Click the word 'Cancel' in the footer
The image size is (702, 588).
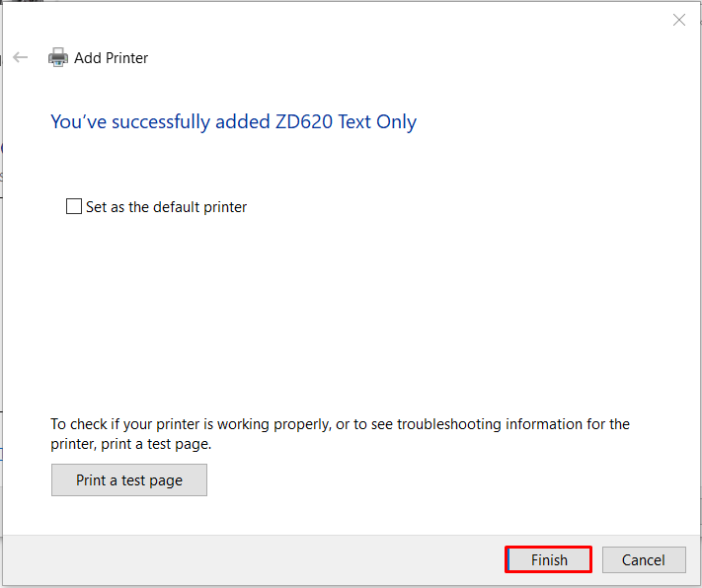644,559
